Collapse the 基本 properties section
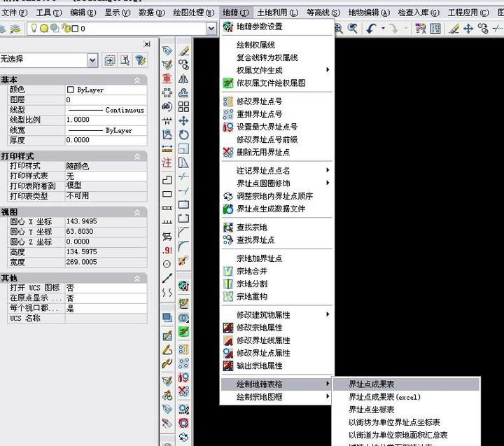This screenshot has width=504, height=446. pos(137,80)
